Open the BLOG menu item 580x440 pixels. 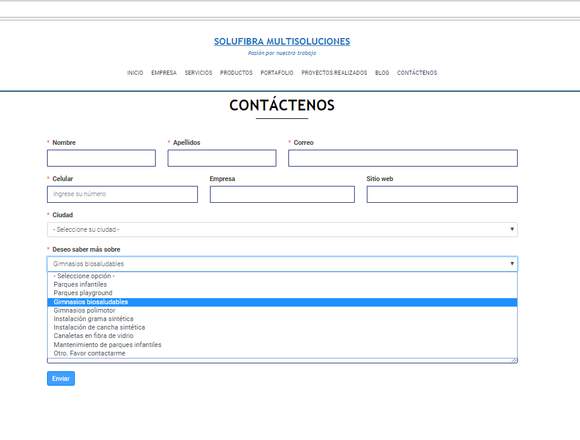tap(382, 73)
